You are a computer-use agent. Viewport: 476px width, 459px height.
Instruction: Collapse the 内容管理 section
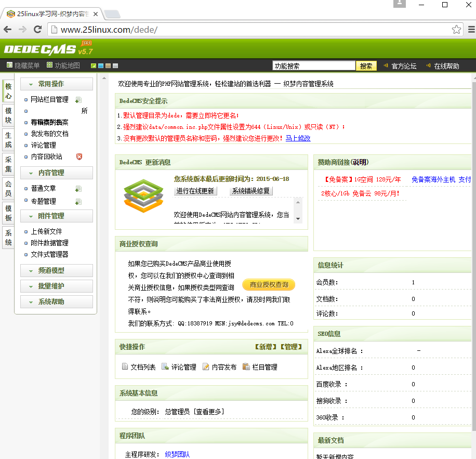(57, 173)
